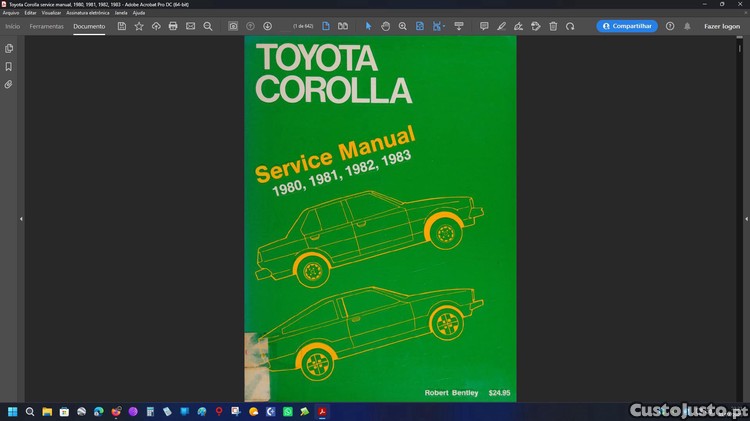Open the Ajuda menu
750x421 pixels.
(x=139, y=13)
